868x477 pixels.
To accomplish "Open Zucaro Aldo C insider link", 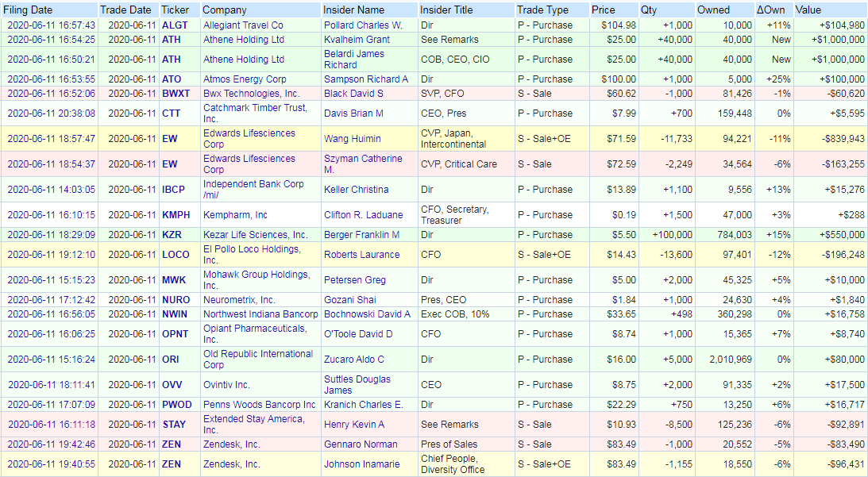I will coord(353,360).
